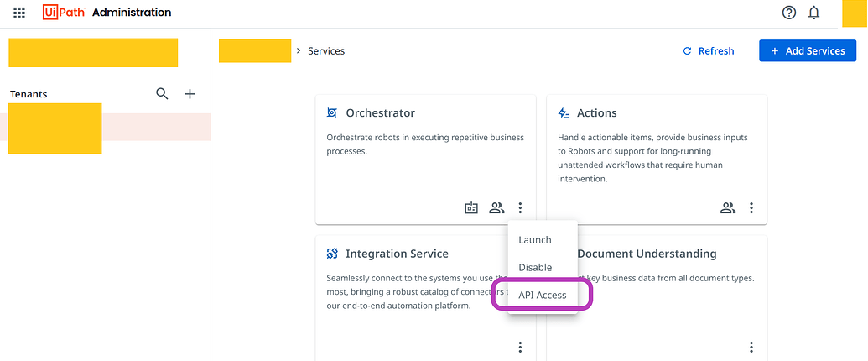
Task: Click the Add Services button
Action: (807, 51)
